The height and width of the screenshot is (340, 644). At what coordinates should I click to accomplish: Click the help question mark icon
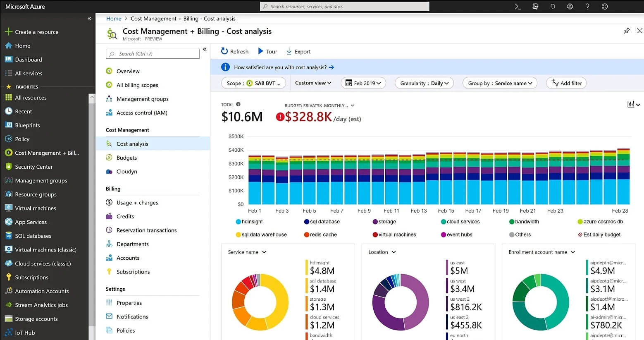click(587, 6)
